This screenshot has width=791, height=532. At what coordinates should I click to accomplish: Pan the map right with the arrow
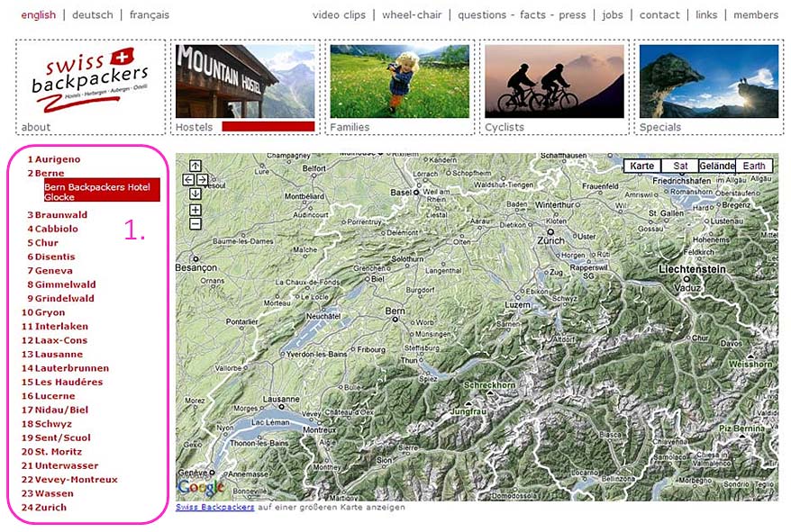203,180
